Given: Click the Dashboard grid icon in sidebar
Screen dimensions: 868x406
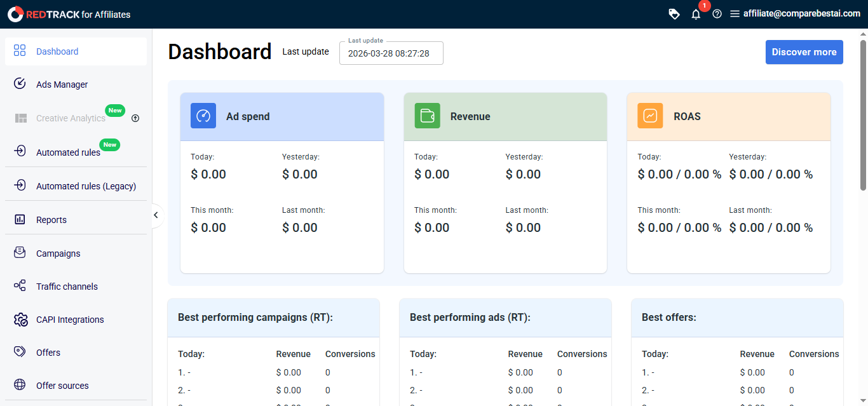Looking at the screenshot, I should pyautogui.click(x=20, y=51).
